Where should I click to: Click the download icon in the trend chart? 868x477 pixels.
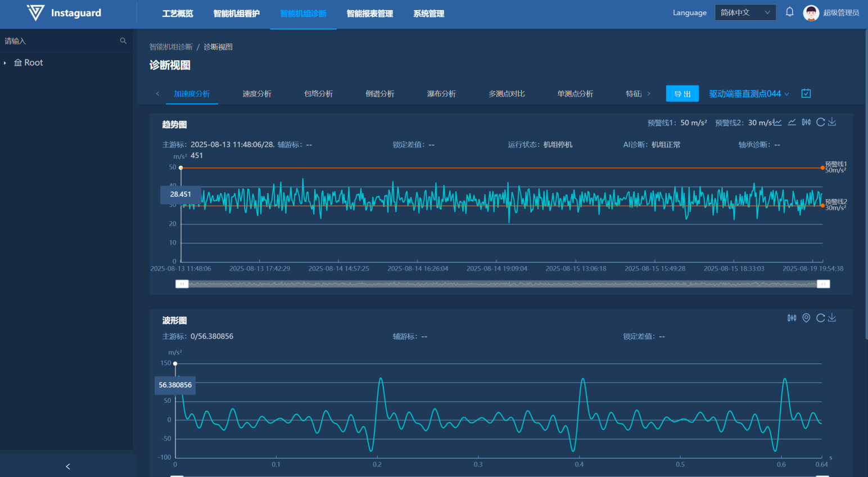(x=832, y=122)
